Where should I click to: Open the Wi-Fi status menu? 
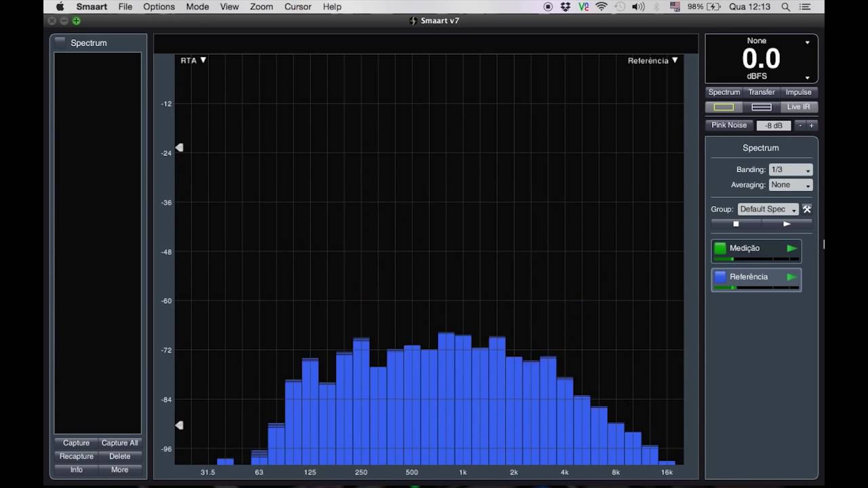coord(601,7)
